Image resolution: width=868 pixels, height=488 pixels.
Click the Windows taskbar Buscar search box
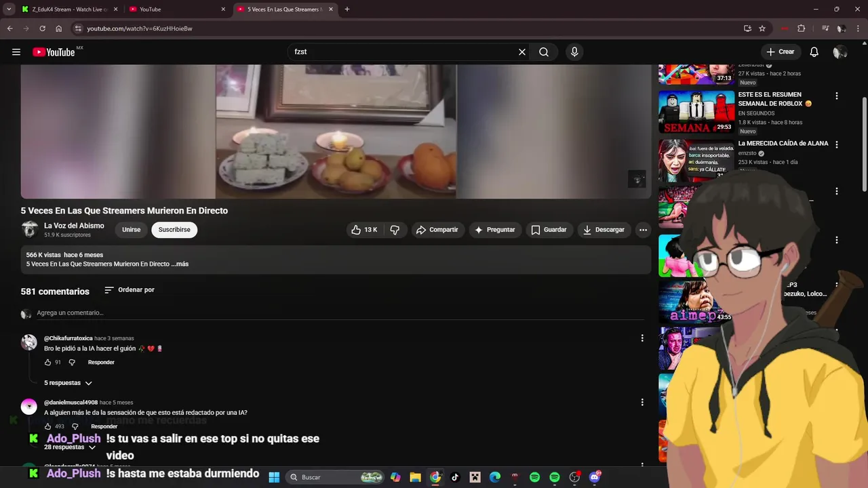tap(335, 477)
